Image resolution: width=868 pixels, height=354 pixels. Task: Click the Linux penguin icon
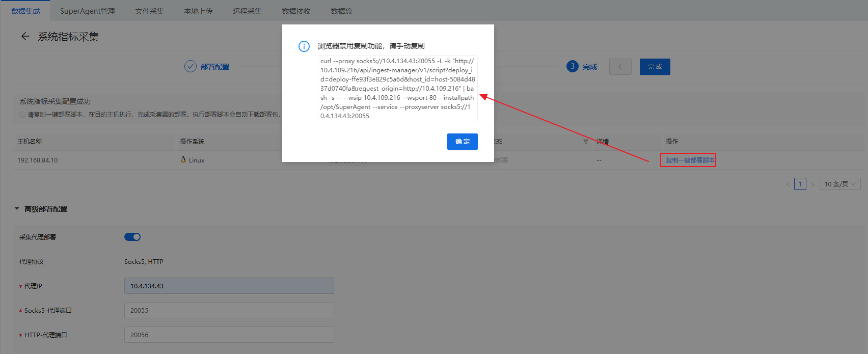click(x=183, y=159)
